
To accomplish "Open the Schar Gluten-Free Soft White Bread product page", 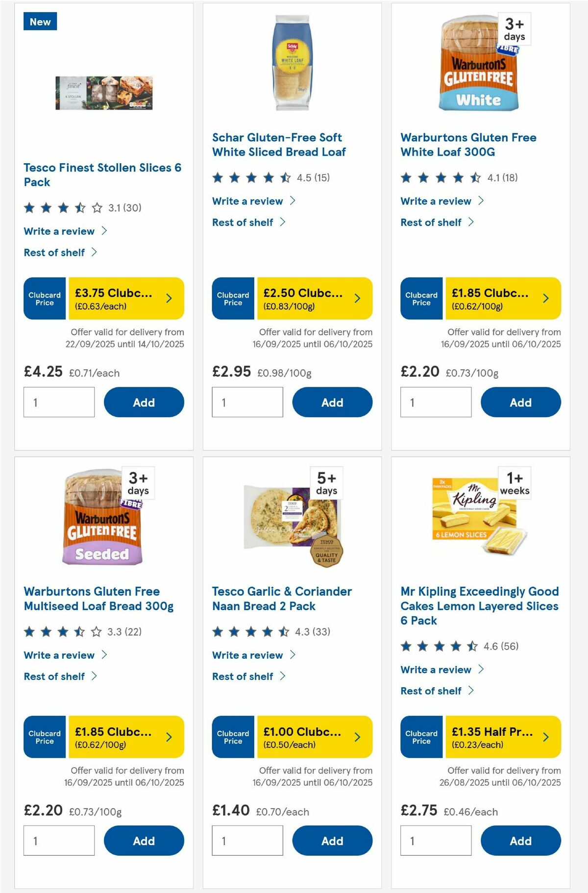I will point(278,145).
